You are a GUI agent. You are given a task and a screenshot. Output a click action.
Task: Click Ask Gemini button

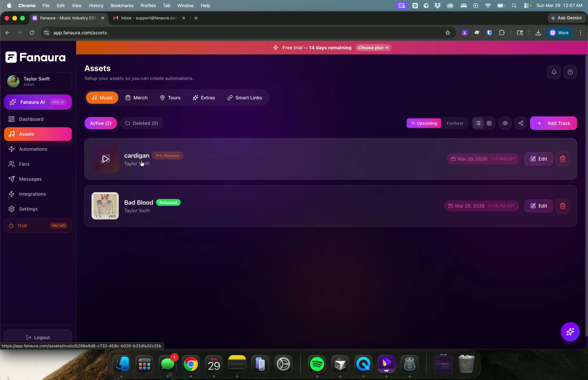pyautogui.click(x=566, y=18)
